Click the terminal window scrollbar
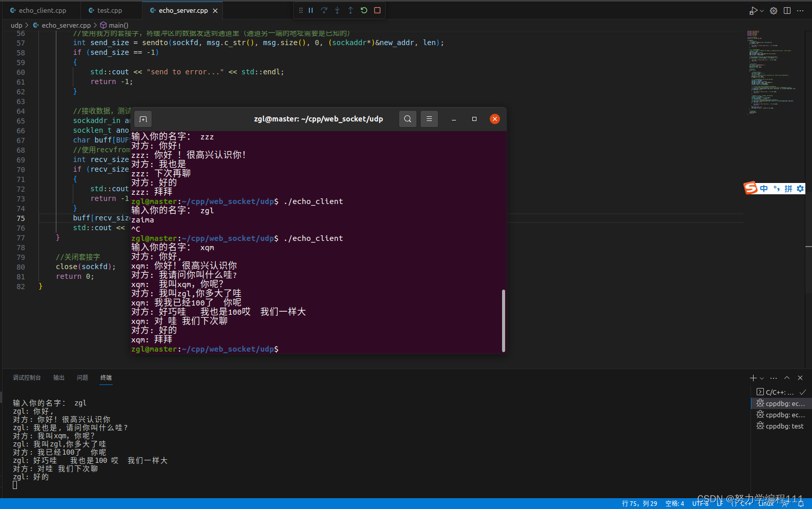 click(x=504, y=320)
